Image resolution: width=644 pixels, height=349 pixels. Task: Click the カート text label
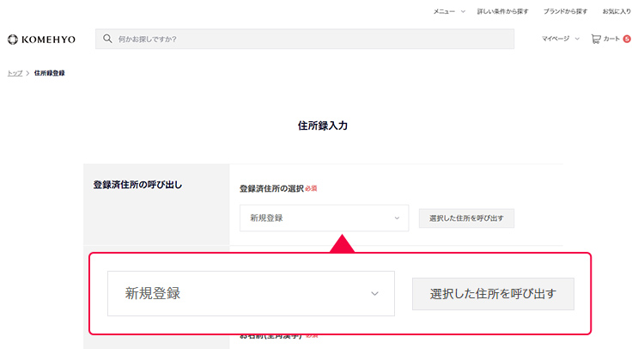[x=611, y=39]
